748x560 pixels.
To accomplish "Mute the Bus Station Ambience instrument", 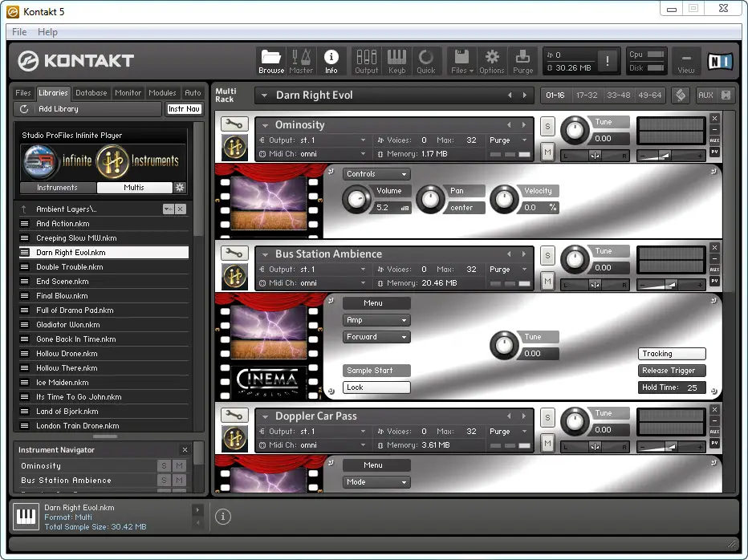I will [547, 282].
